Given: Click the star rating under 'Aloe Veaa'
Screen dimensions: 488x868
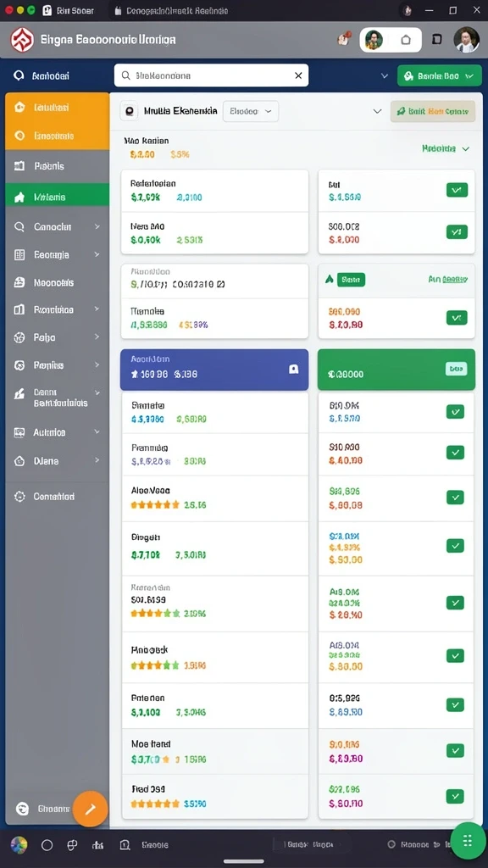Looking at the screenshot, I should point(155,505).
